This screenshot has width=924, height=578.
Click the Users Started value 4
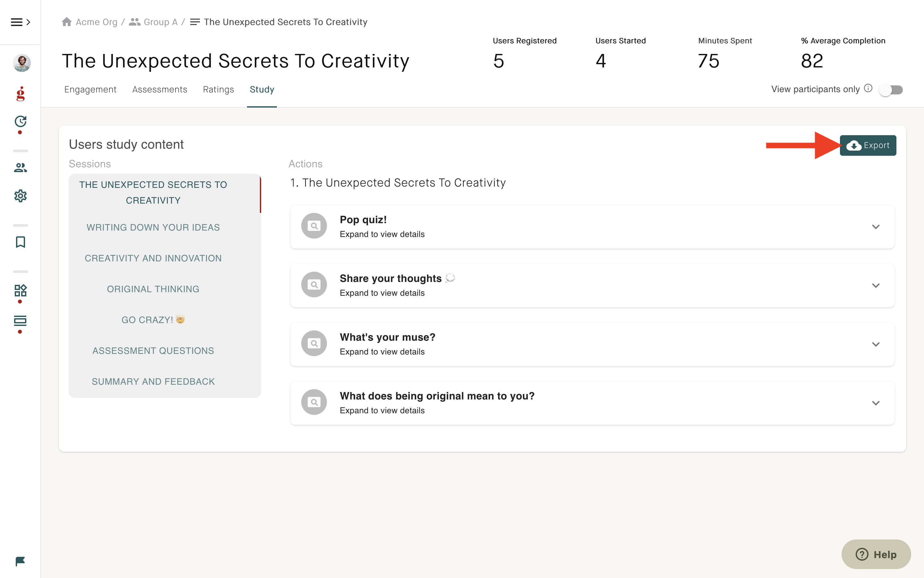click(601, 61)
